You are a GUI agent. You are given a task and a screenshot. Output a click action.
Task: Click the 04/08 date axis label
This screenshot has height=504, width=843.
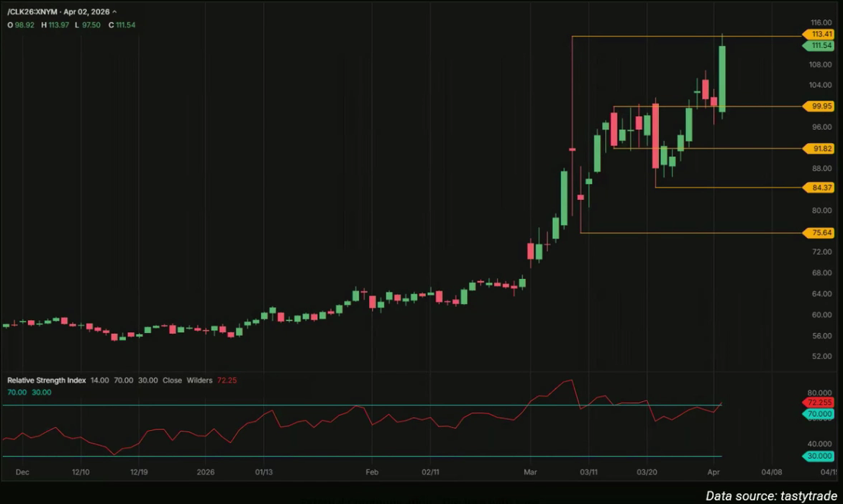point(772,472)
